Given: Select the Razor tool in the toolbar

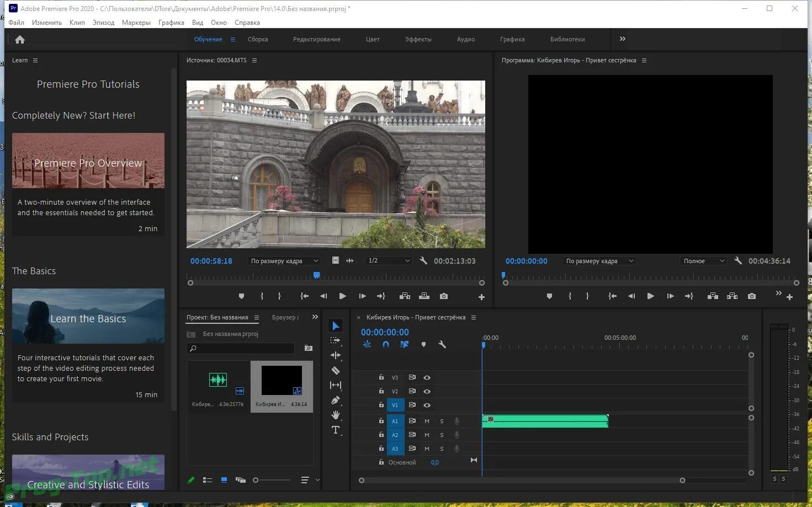Looking at the screenshot, I should pos(335,370).
